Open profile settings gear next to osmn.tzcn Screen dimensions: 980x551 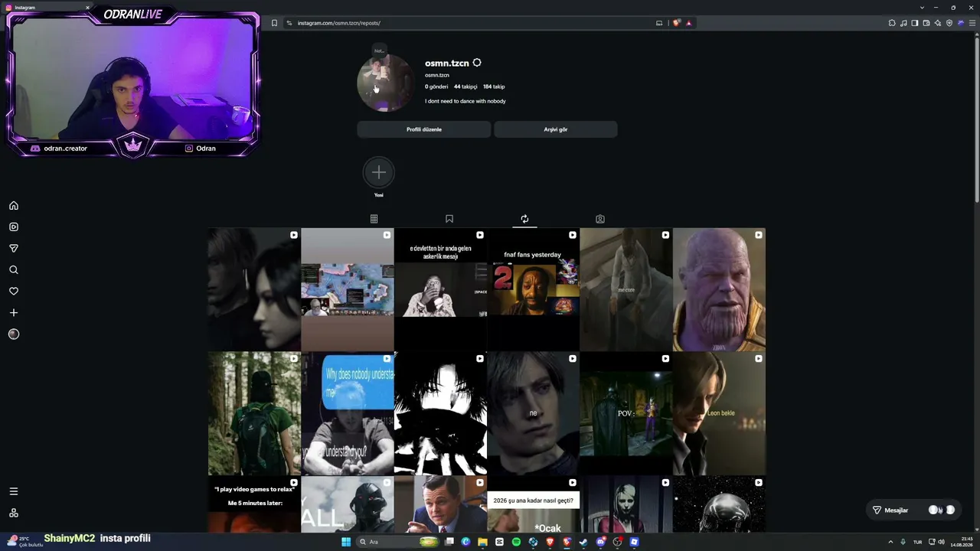click(477, 63)
